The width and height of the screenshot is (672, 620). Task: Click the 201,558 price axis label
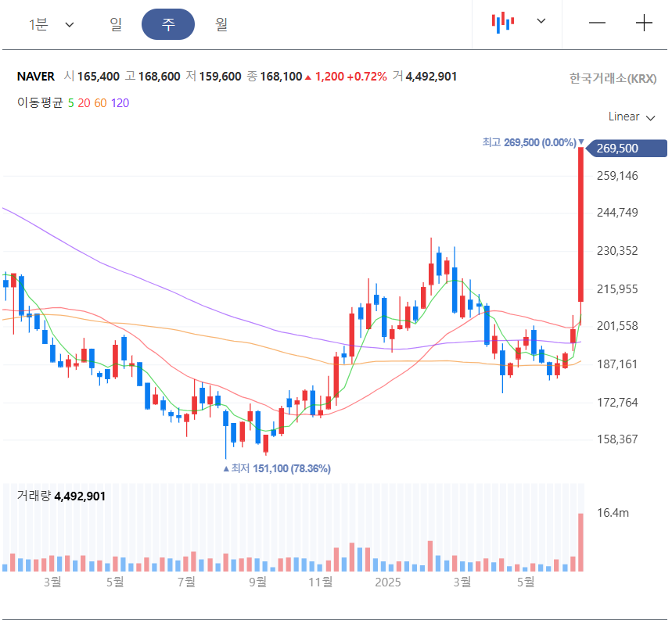tap(617, 326)
